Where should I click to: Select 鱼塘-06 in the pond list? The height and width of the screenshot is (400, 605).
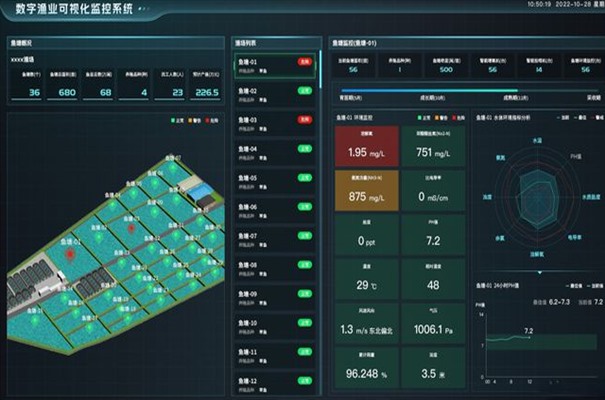pyautogui.click(x=275, y=211)
